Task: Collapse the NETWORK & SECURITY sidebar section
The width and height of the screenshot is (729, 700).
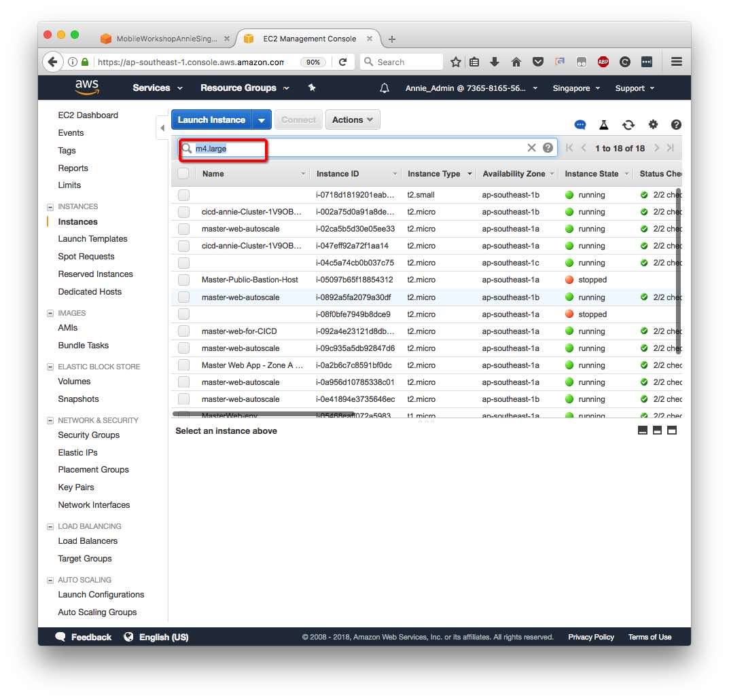Action: 50,420
